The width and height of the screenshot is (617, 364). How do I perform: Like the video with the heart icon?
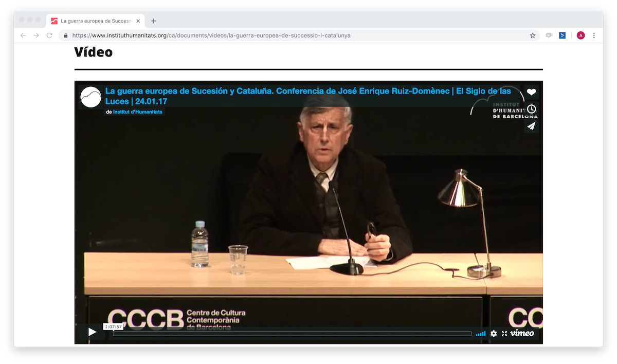(531, 92)
